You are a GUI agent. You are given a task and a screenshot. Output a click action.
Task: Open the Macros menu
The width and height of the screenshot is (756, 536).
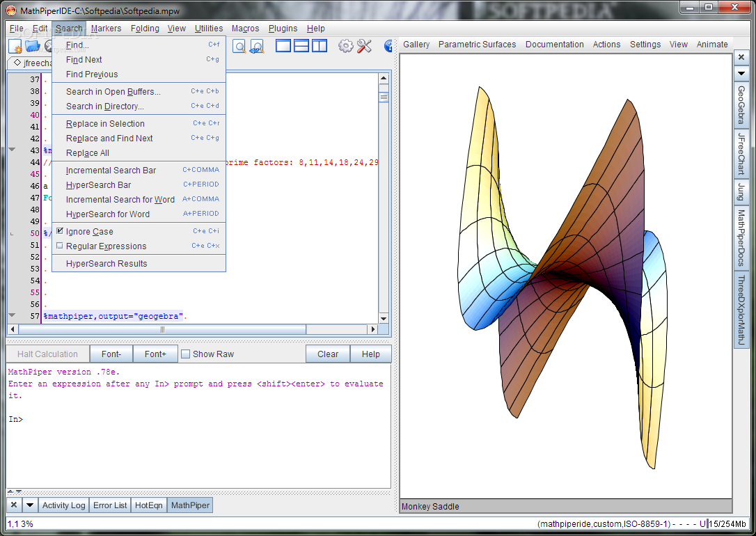point(246,29)
